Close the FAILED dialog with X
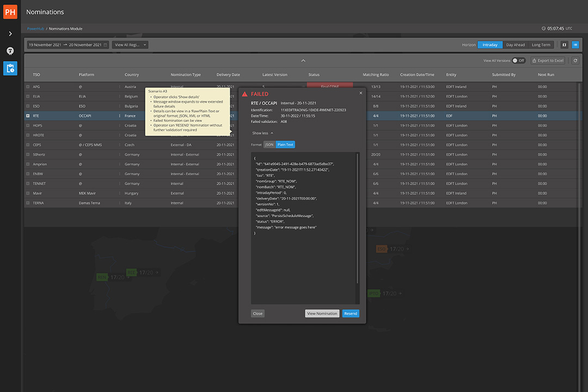This screenshot has width=588, height=392. 360,93
